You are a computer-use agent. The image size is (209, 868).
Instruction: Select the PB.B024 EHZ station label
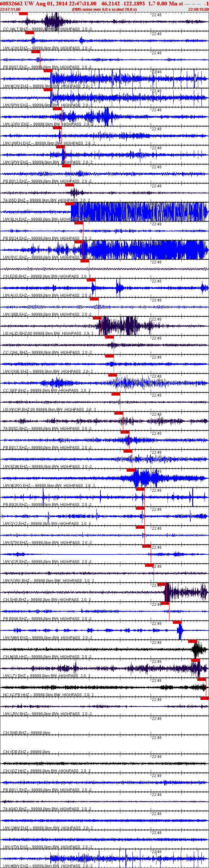point(47,239)
